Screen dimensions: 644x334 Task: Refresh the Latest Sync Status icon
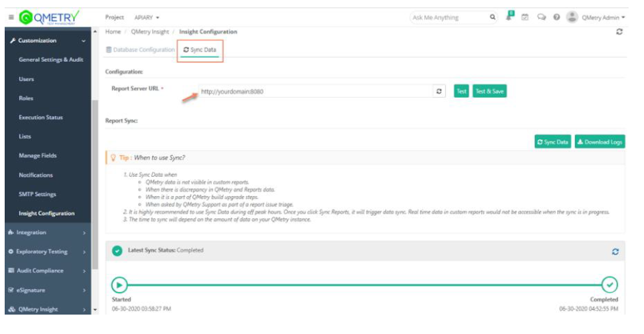coord(615,252)
